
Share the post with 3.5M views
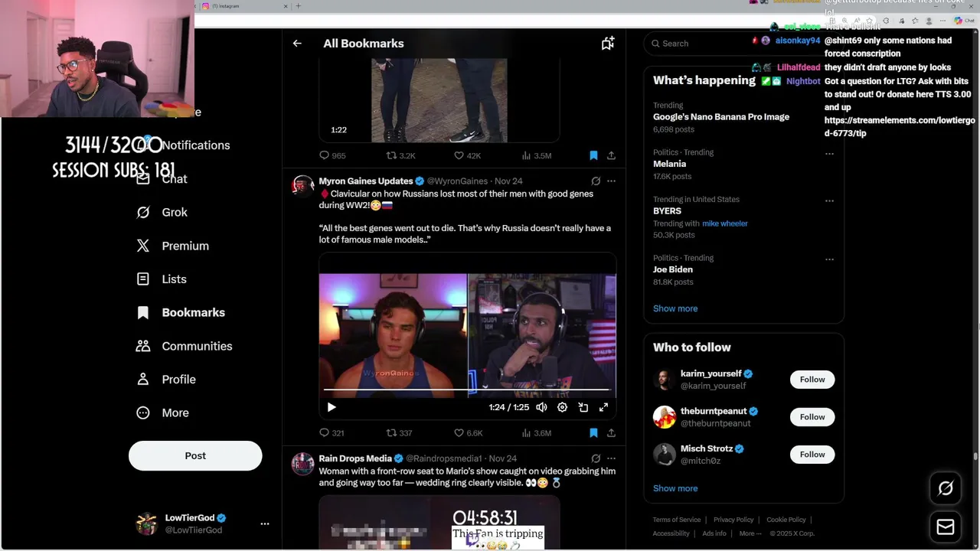(x=611, y=155)
